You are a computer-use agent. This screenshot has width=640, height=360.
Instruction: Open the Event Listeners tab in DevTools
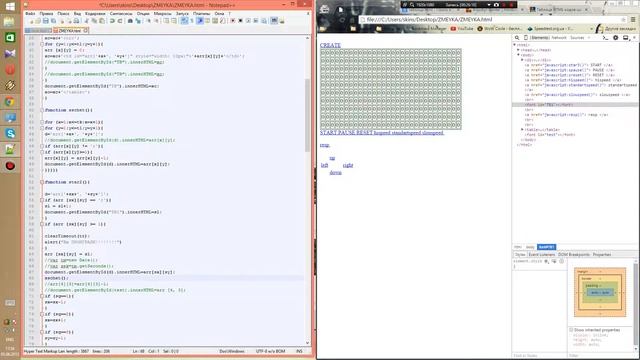click(x=542, y=254)
